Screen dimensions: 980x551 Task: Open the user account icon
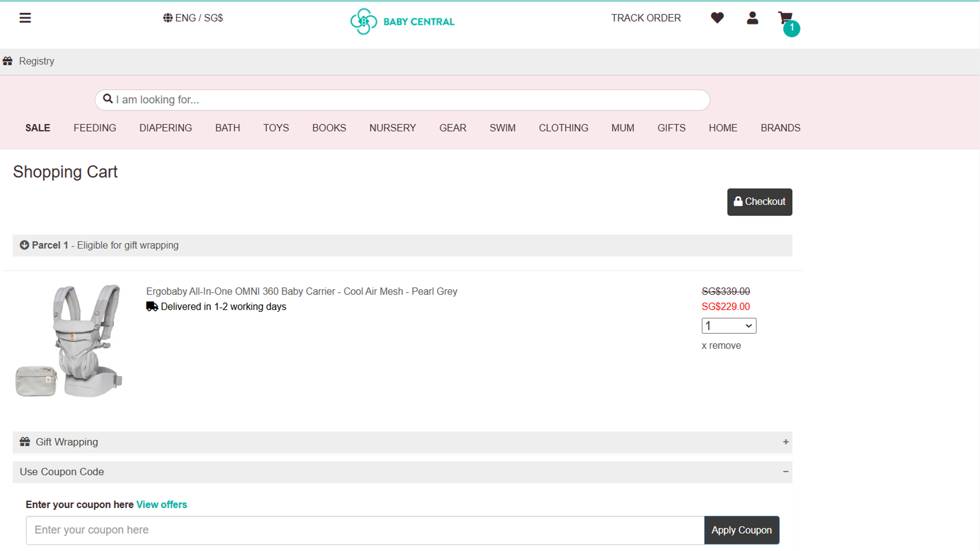[x=752, y=18]
